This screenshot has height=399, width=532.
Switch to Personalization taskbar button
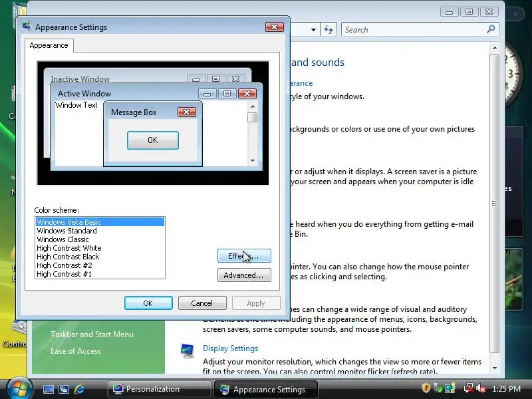click(x=159, y=389)
